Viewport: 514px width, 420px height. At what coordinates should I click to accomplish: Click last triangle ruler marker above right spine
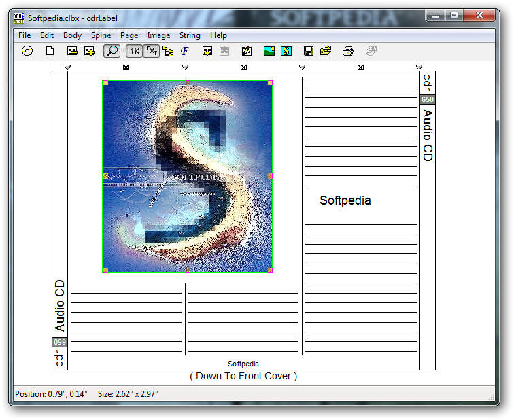pos(419,67)
